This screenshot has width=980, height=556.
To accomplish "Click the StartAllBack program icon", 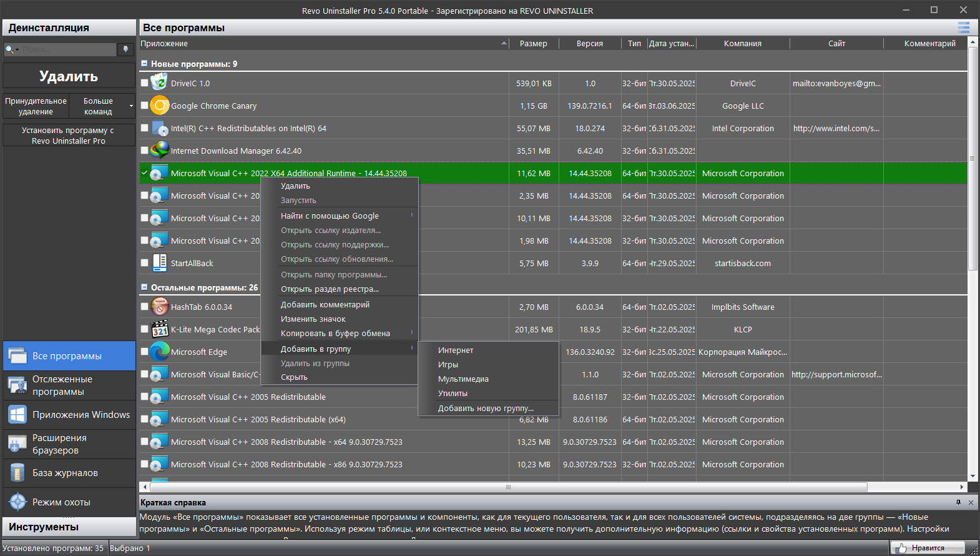I will pyautogui.click(x=160, y=263).
